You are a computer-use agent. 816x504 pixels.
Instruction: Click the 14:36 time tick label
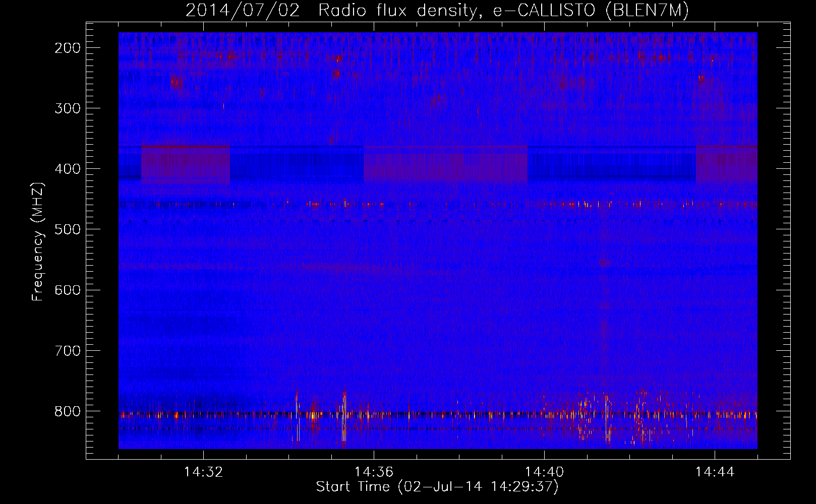pyautogui.click(x=374, y=472)
